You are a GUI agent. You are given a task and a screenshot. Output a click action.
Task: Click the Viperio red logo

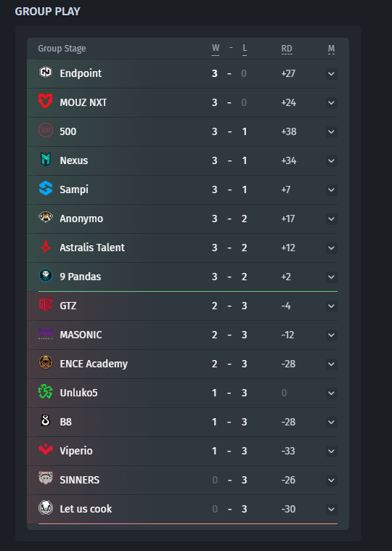[46, 449]
